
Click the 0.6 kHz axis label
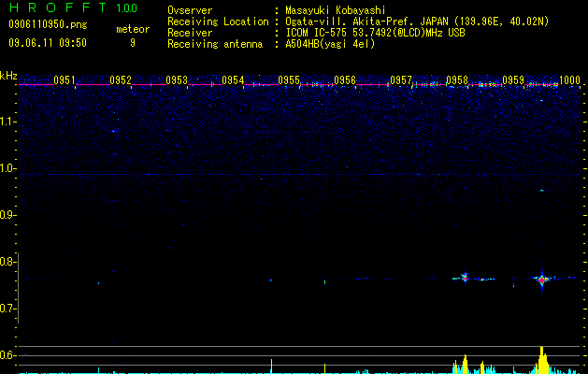[x=8, y=355]
